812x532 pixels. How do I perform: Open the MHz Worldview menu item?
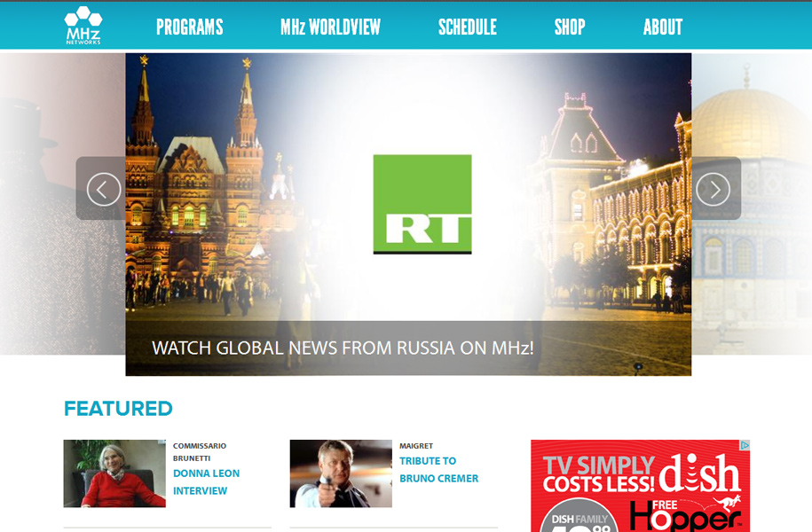(330, 27)
